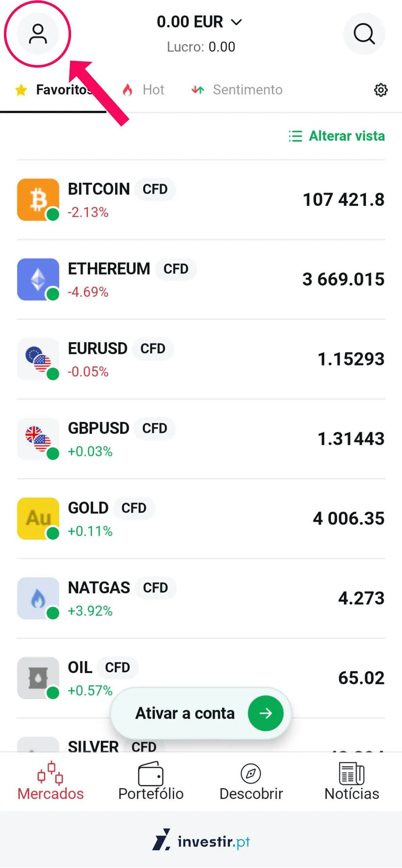Tap the Bitcoin orange logo icon
The width and height of the screenshot is (402, 868).
tap(38, 200)
